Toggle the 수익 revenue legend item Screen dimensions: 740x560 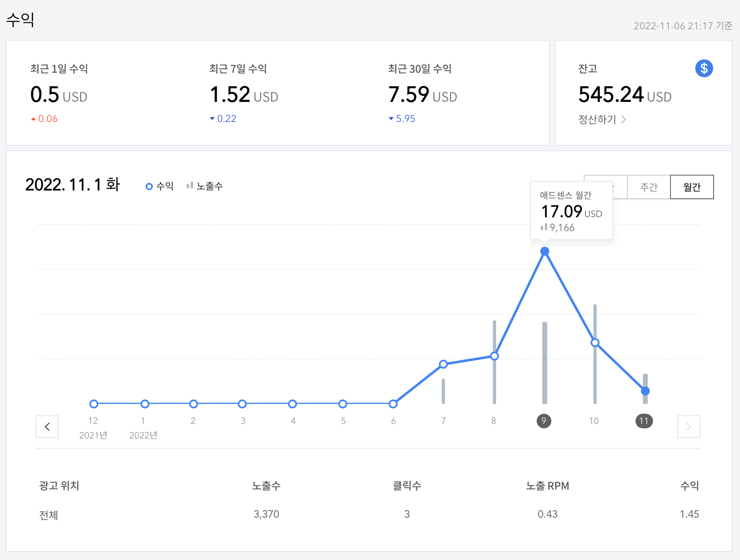160,186
